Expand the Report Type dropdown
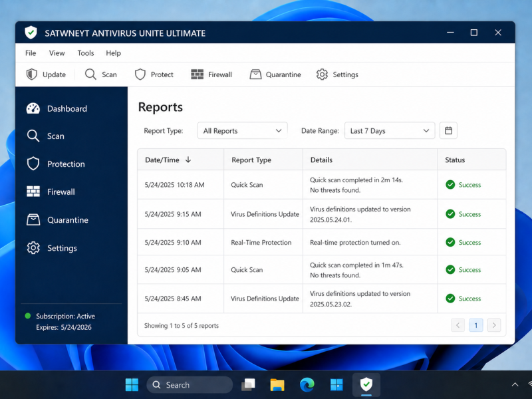 242,130
